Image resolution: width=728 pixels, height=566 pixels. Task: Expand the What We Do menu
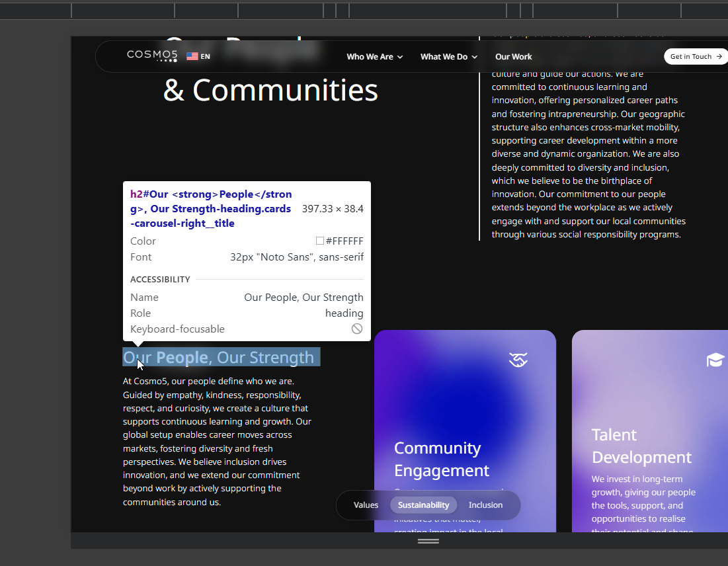pyautogui.click(x=448, y=57)
